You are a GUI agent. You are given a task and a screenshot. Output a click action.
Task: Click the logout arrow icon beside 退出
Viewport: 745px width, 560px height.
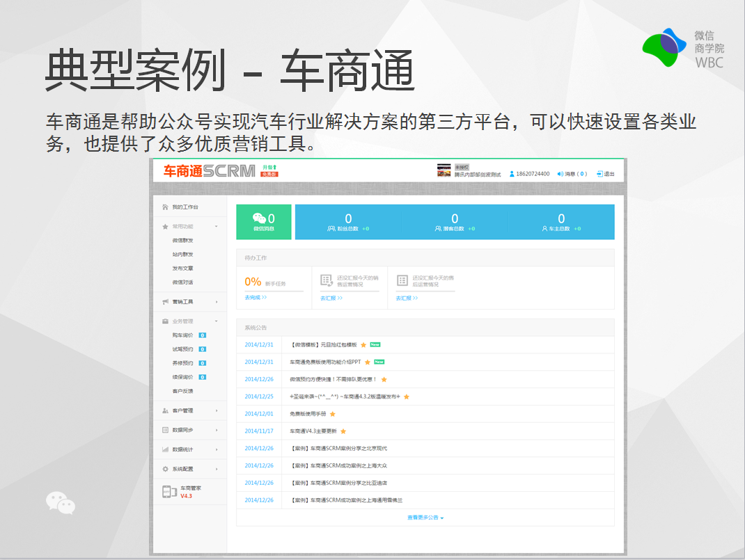click(599, 174)
